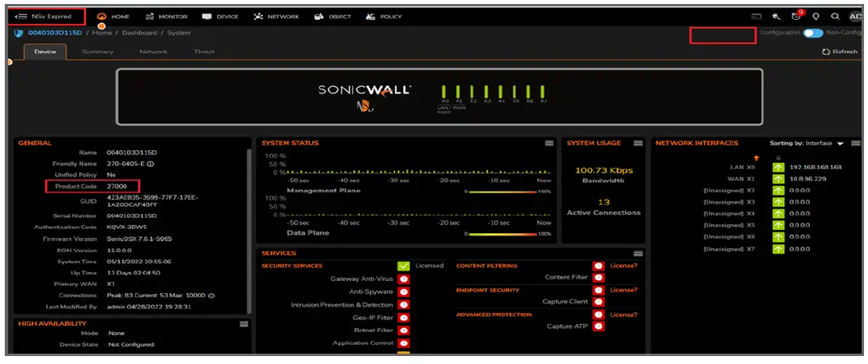Click the 10.8.96.229 WAN X1 address

click(807, 179)
